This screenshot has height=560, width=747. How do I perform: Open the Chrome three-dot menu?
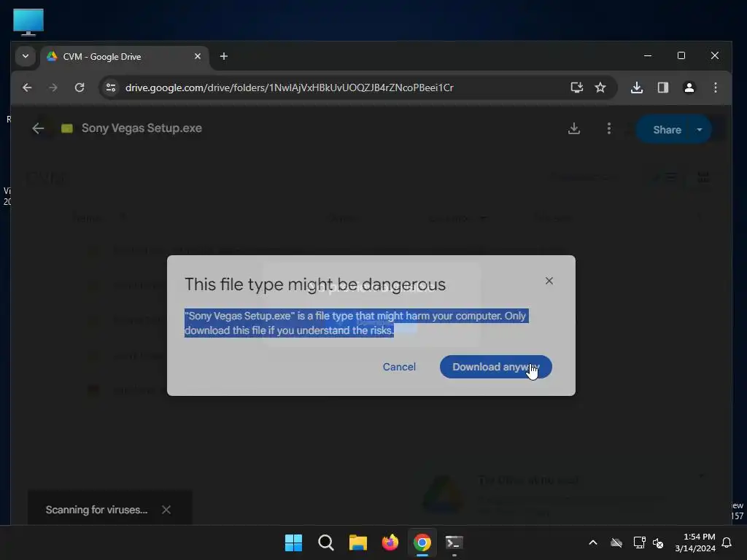(716, 87)
